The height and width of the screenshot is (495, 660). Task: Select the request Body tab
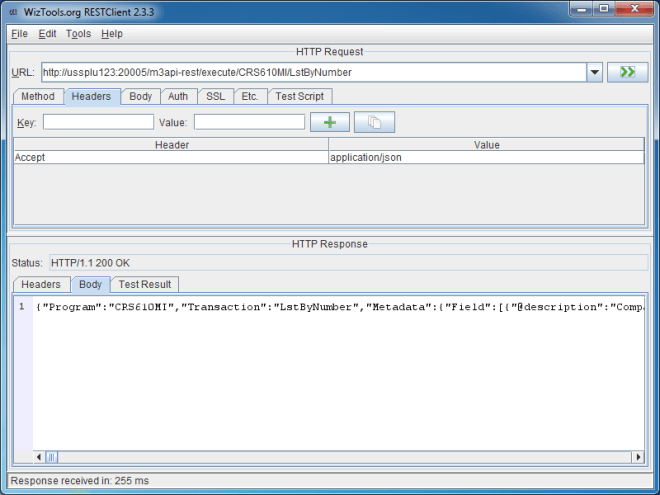coord(141,97)
